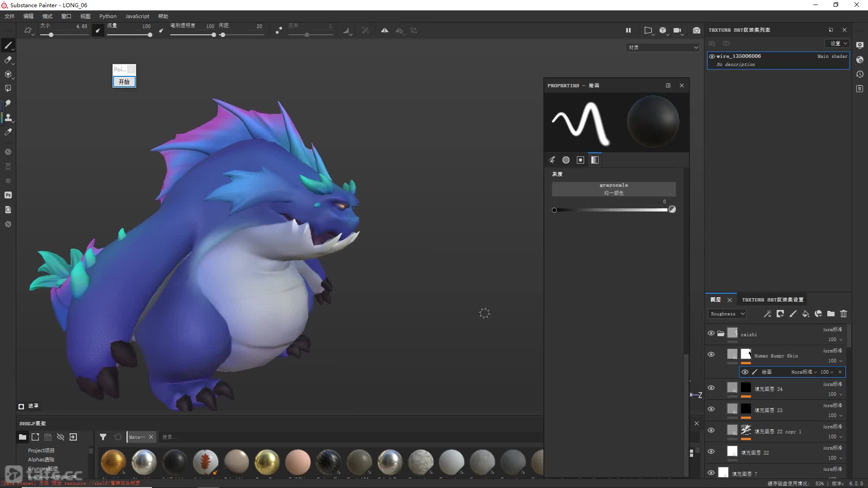The height and width of the screenshot is (488, 868).
Task: Open the camera video settings icon
Action: pyautogui.click(x=677, y=30)
